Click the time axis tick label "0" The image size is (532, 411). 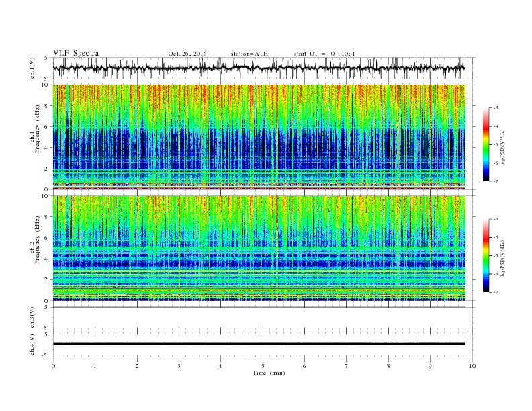[53, 366]
